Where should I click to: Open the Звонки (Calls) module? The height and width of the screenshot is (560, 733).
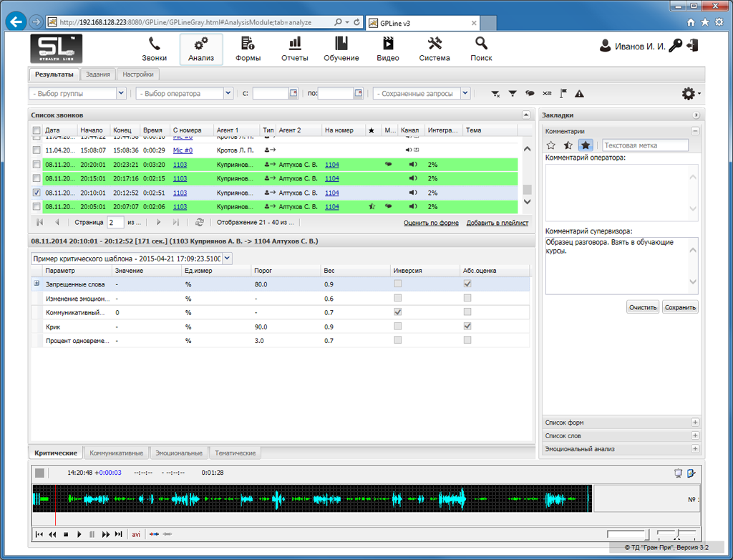point(154,49)
